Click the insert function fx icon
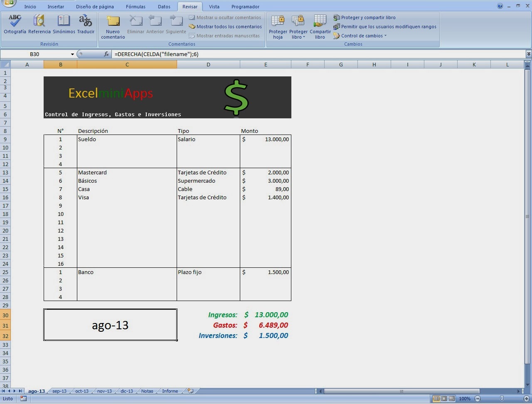532x404 pixels. point(106,54)
